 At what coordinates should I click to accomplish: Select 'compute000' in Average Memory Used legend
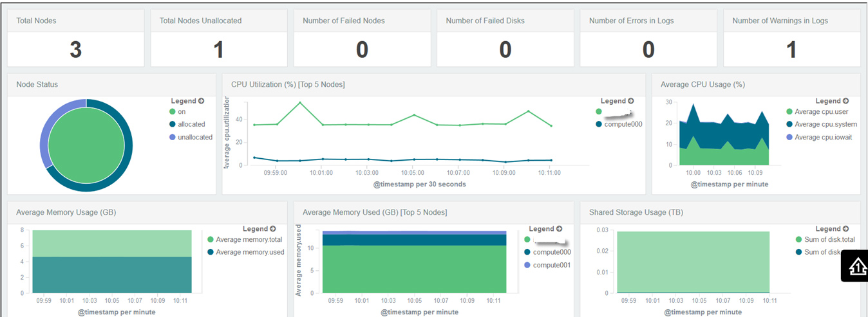point(547,253)
